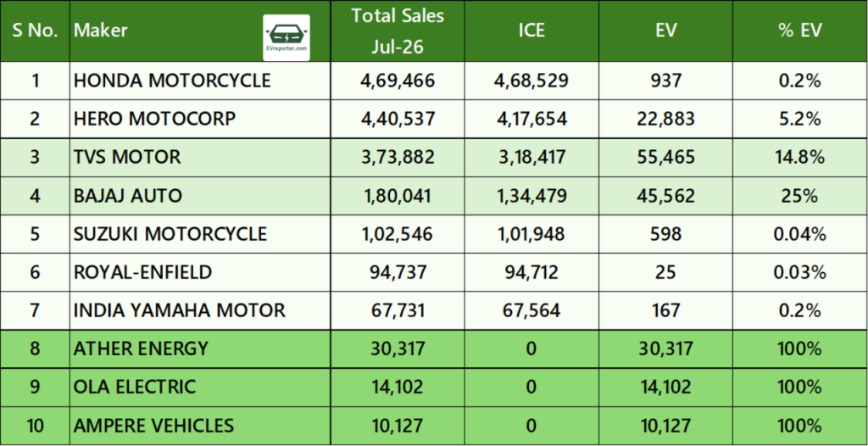The width and height of the screenshot is (868, 446).
Task: Click BAJAJ AUTO total sales 1,80,041
Action: (398, 196)
